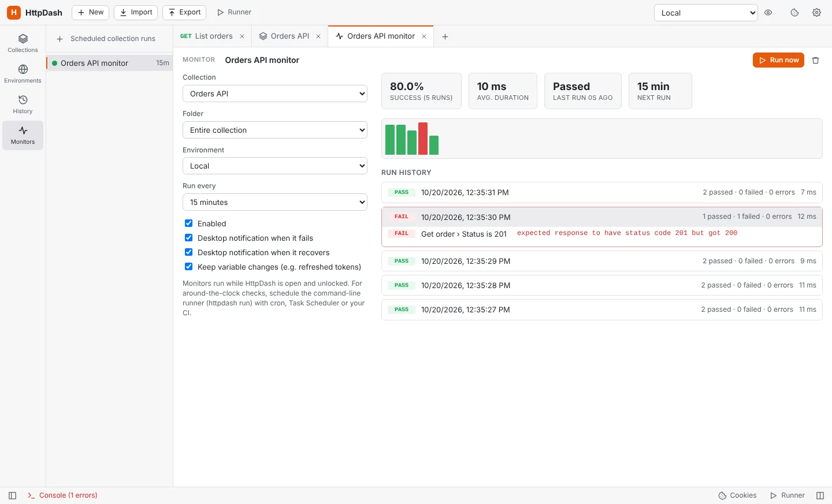
Task: Toggle sidebar with bottom-left panel icon
Action: pyautogui.click(x=13, y=495)
